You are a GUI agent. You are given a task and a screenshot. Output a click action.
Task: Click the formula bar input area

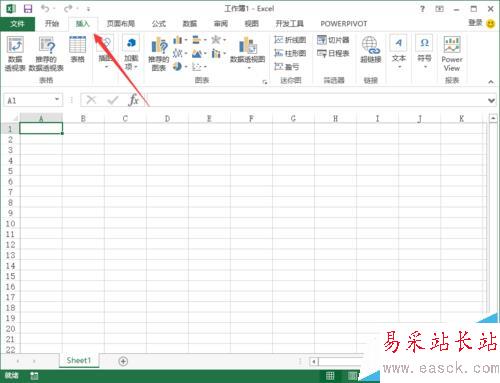[x=317, y=100]
